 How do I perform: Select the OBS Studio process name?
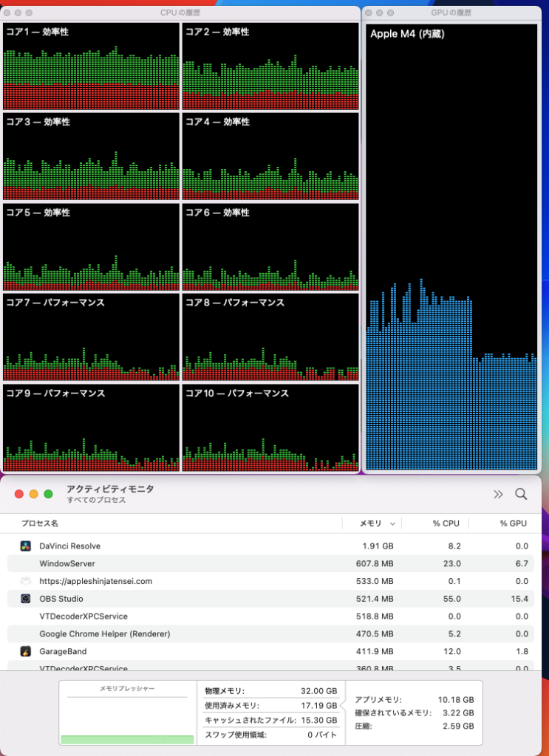(61, 599)
